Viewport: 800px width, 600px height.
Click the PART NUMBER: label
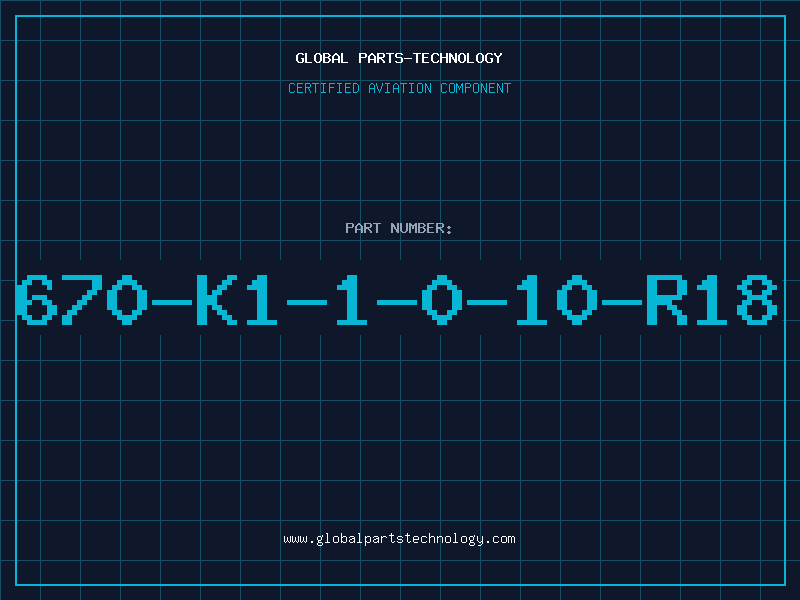(399, 228)
